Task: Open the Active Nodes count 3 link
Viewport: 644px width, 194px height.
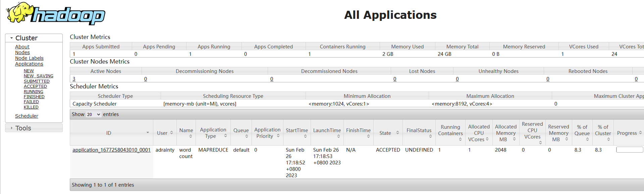Action: [74, 79]
